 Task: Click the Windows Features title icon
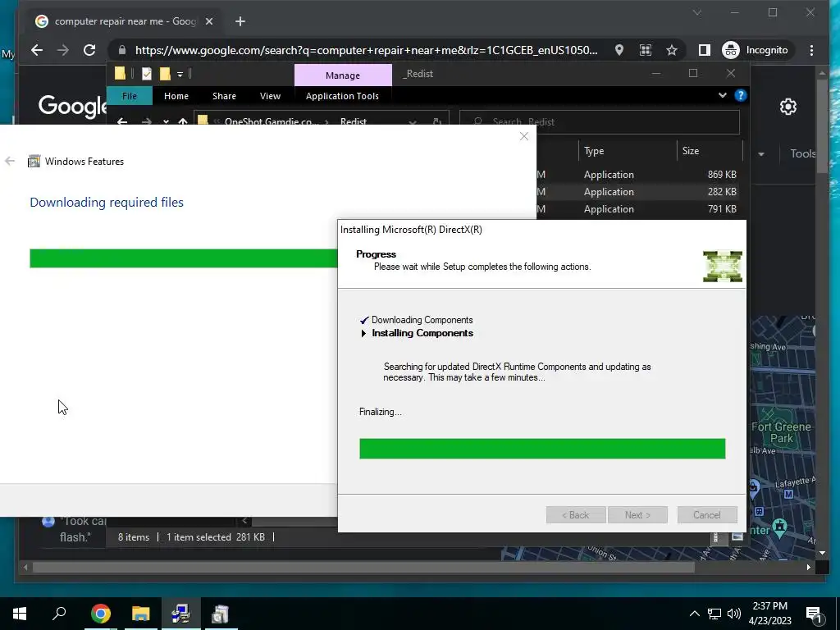34,162
